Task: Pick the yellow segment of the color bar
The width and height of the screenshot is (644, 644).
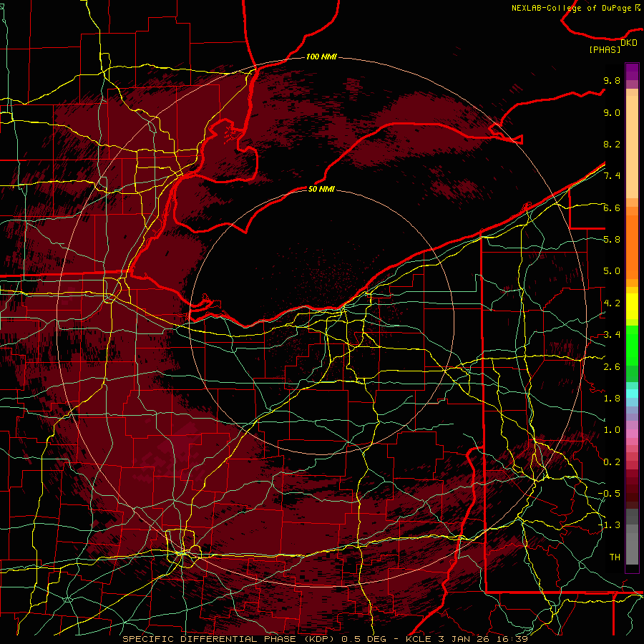Action: coord(632,306)
